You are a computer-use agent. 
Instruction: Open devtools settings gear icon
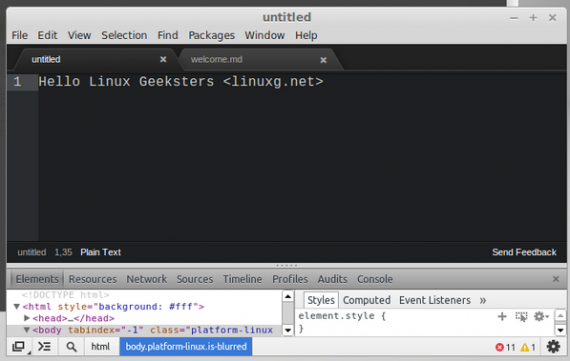tap(553, 346)
